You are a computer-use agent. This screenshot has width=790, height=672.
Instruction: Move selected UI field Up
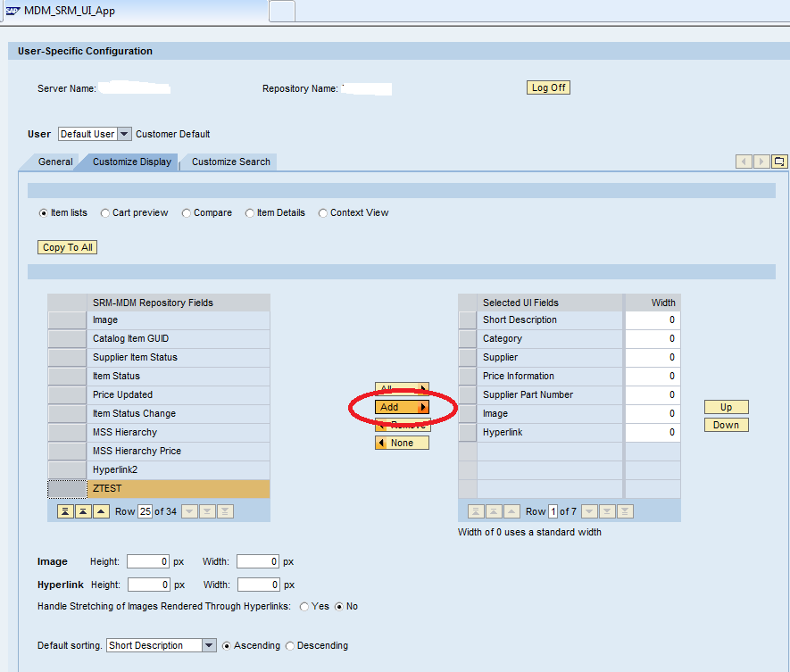(x=726, y=407)
